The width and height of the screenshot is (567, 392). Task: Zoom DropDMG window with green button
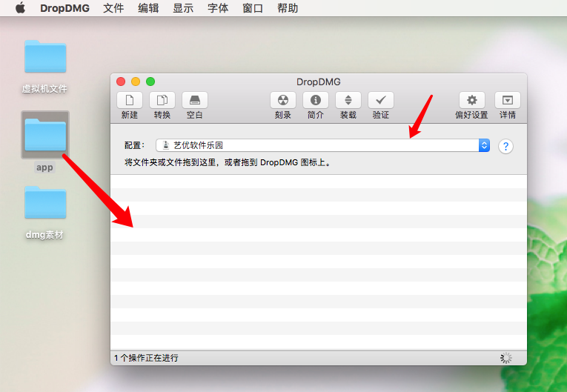(150, 82)
